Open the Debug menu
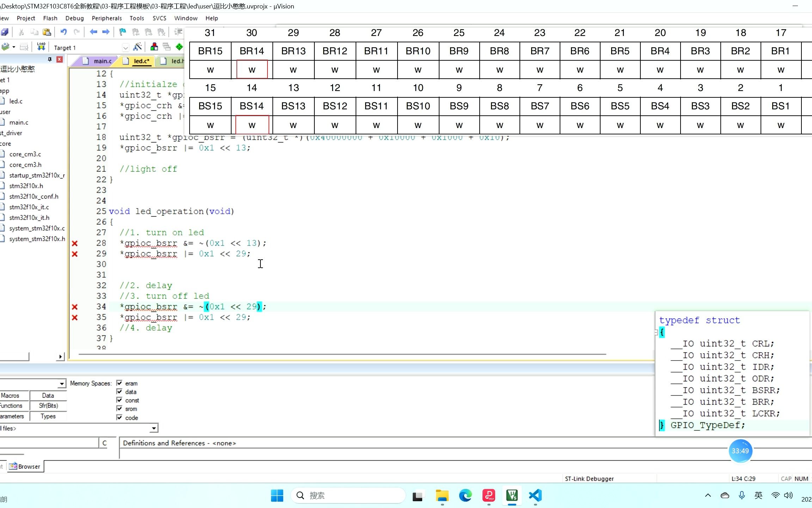The image size is (812, 508). (74, 18)
